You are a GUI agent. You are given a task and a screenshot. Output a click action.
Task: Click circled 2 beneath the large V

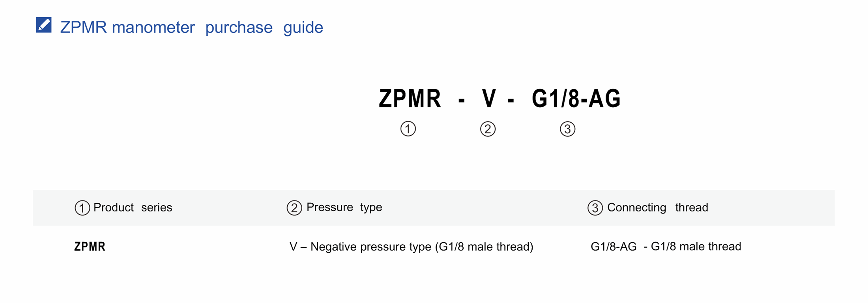(488, 129)
